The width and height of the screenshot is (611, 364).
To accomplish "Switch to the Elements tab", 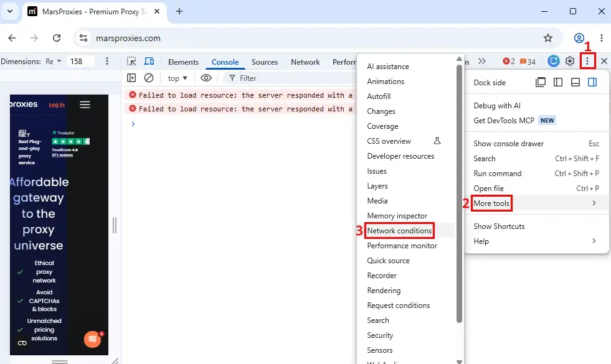I will click(x=183, y=62).
